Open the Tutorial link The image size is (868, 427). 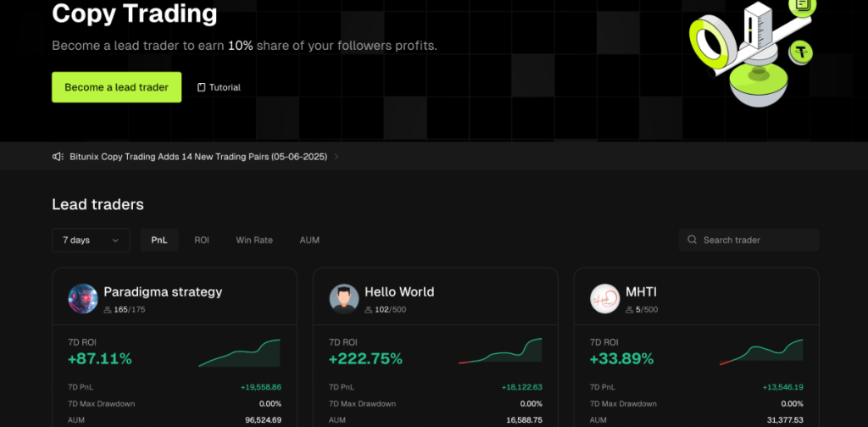(219, 87)
